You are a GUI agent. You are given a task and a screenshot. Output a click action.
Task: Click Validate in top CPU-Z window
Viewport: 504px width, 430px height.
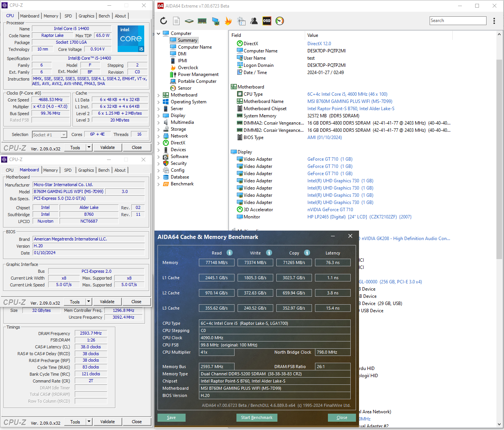[x=107, y=147]
